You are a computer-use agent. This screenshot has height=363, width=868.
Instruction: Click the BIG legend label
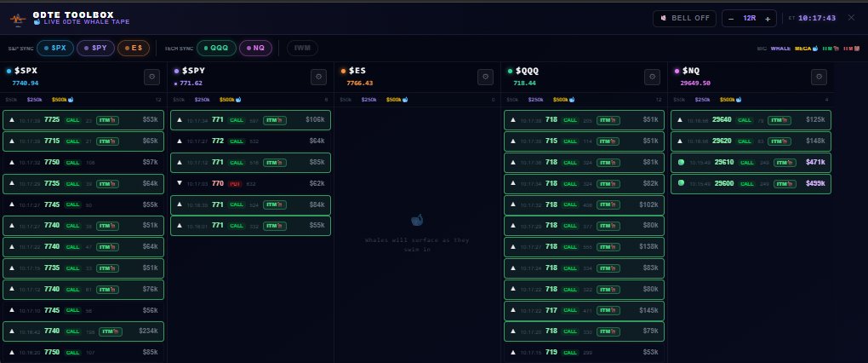762,49
